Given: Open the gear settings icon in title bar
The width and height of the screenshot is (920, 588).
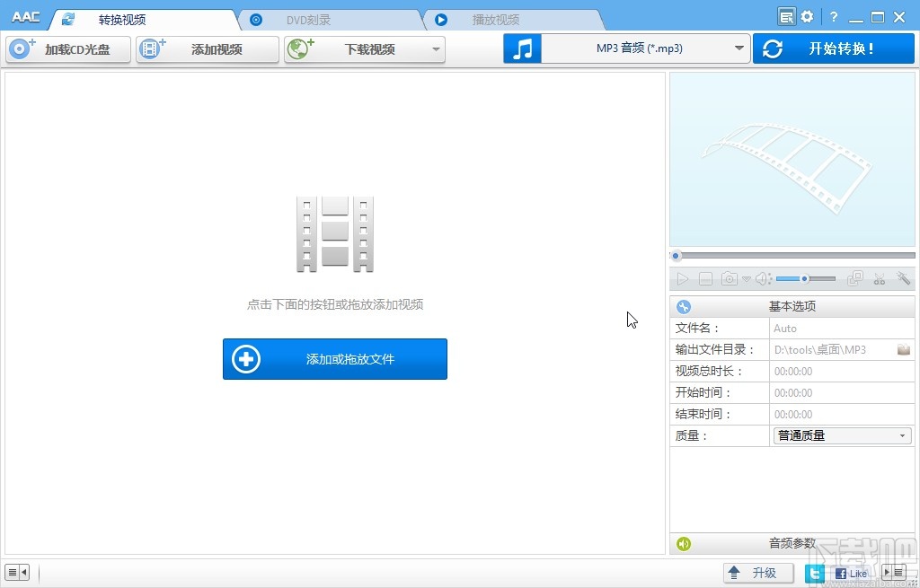Looking at the screenshot, I should [x=806, y=15].
